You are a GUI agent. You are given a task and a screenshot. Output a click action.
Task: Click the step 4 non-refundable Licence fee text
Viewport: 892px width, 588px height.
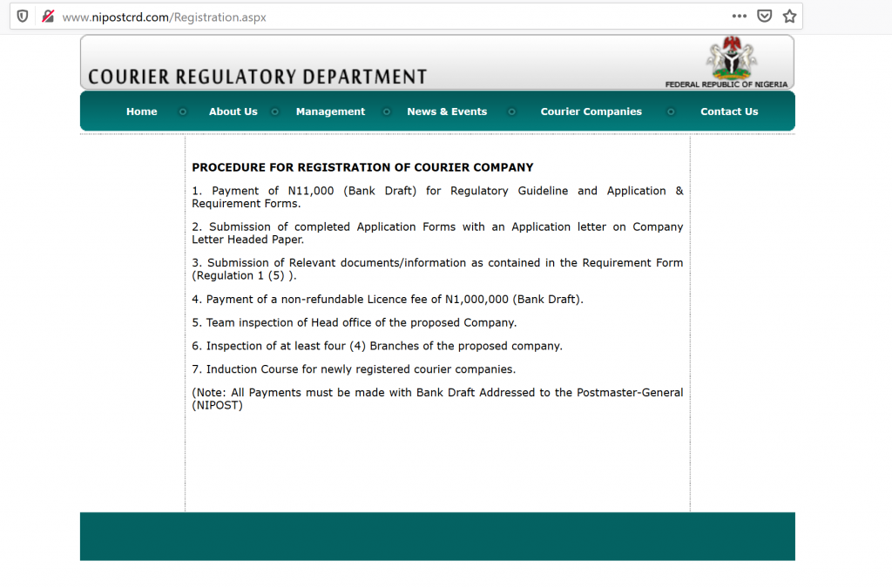coord(388,300)
